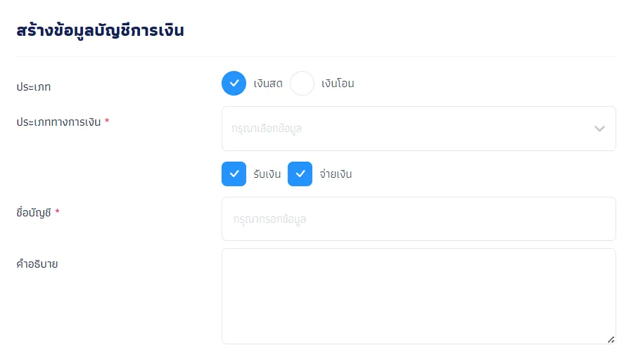Image resolution: width=631 pixels, height=364 pixels.
Task: Click the เงินโอน option label text
Action: (338, 84)
